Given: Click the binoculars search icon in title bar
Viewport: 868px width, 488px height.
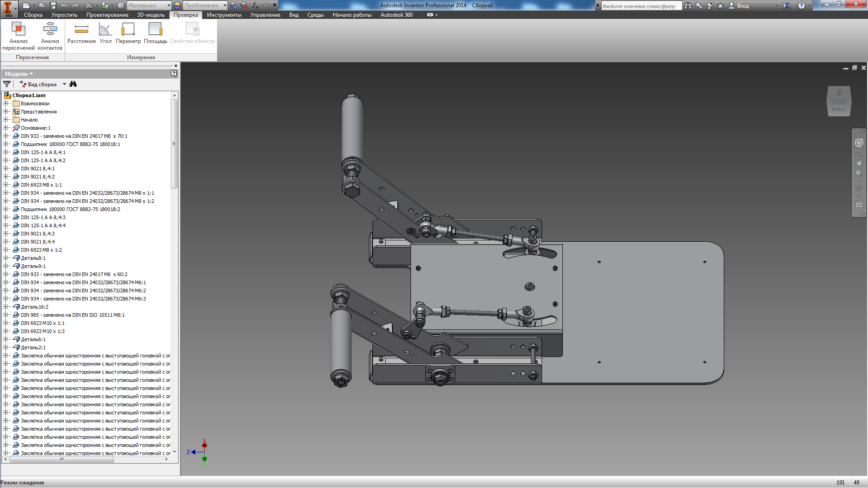Looking at the screenshot, I should (x=688, y=5).
